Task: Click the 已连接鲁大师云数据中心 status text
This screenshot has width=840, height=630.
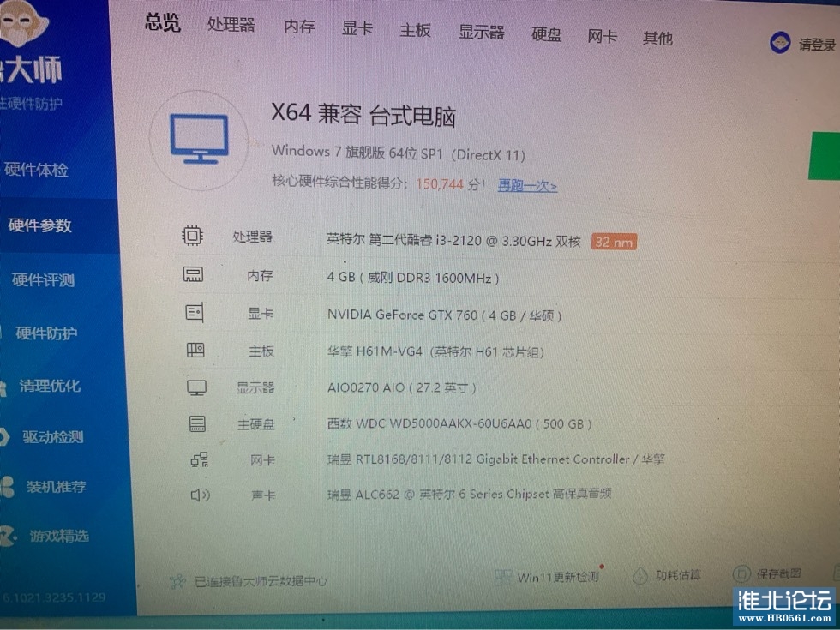Action: pyautogui.click(x=261, y=581)
